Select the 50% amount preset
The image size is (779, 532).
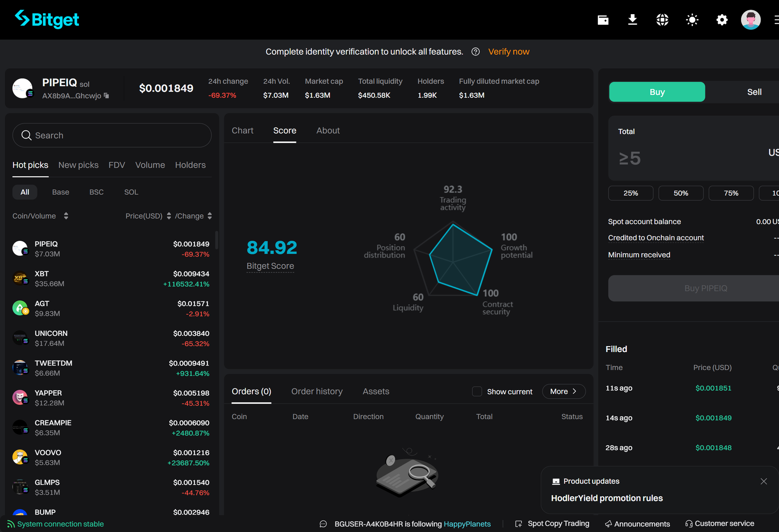(x=681, y=193)
